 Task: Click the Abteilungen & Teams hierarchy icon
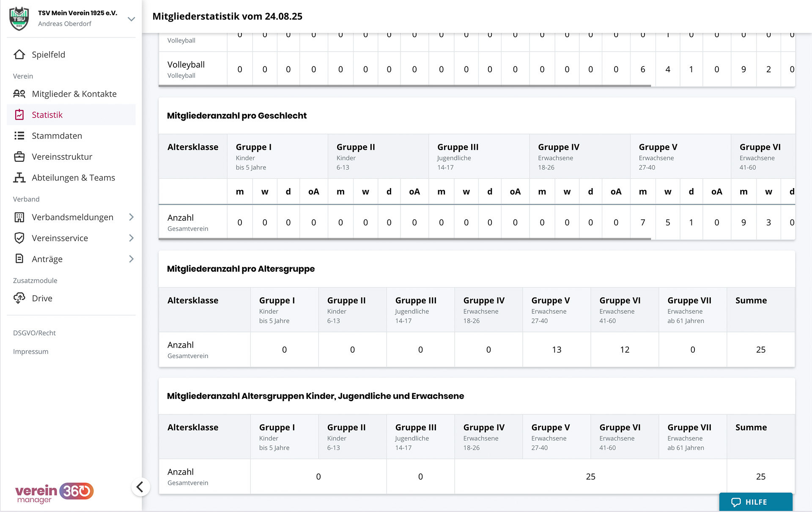[x=19, y=178]
